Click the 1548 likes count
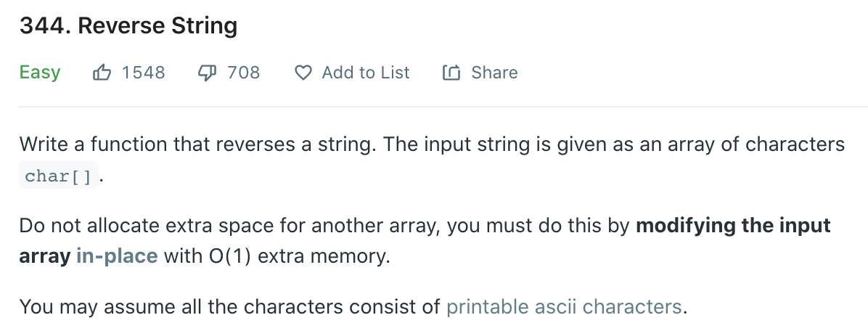Screen dimensions: 868x331 tap(144, 73)
